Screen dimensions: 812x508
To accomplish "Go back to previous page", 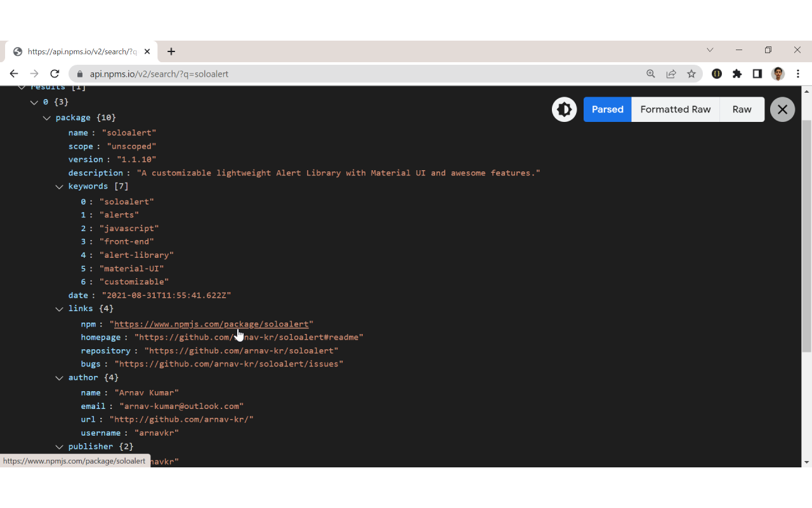I will [14, 74].
